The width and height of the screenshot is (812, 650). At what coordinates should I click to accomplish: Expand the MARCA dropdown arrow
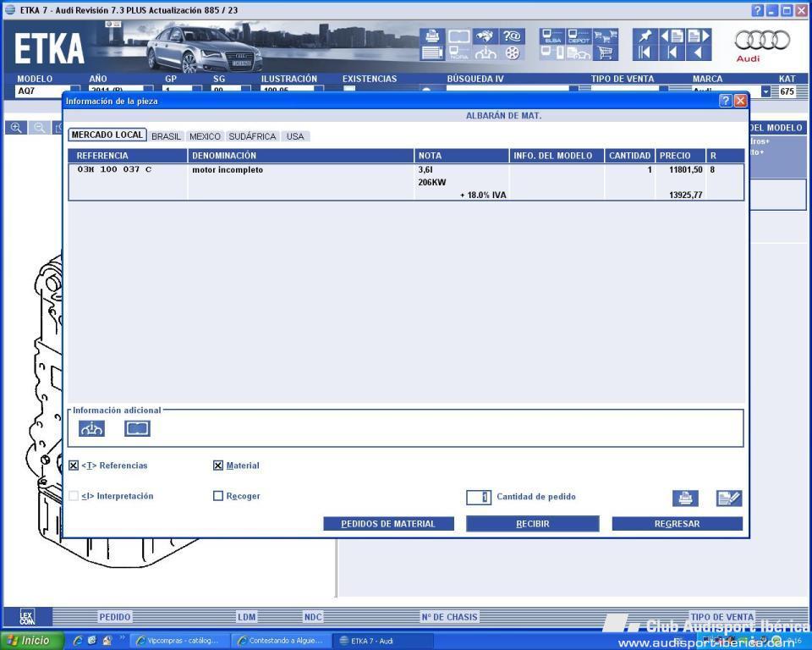coord(766,91)
